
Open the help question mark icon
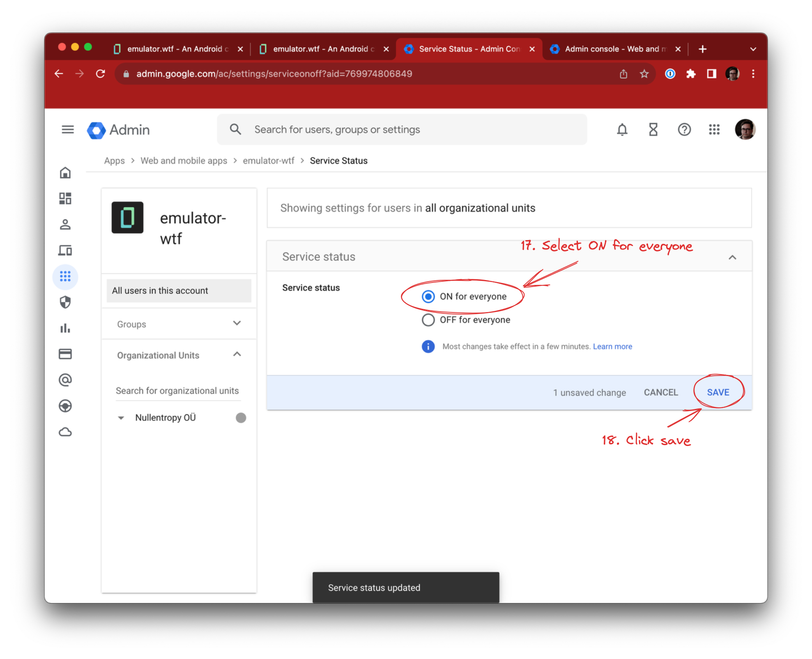tap(684, 130)
